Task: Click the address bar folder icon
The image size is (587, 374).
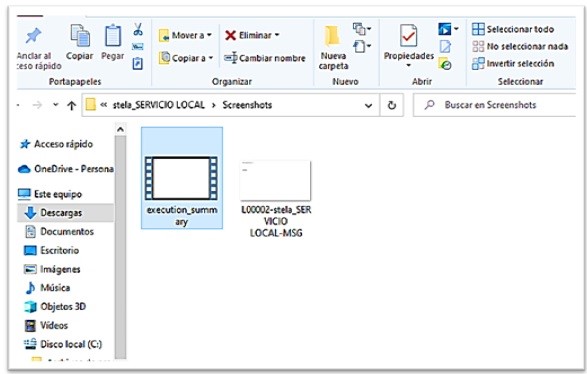Action: click(x=90, y=105)
